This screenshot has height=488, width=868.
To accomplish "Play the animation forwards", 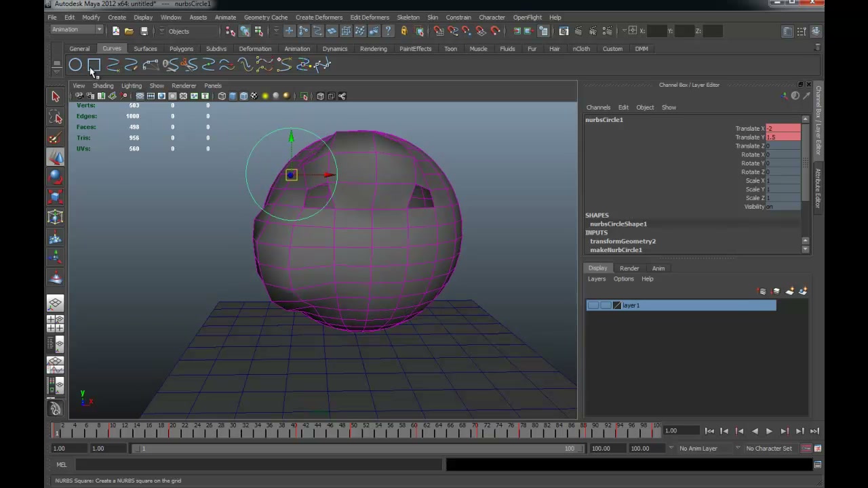I will (x=769, y=431).
